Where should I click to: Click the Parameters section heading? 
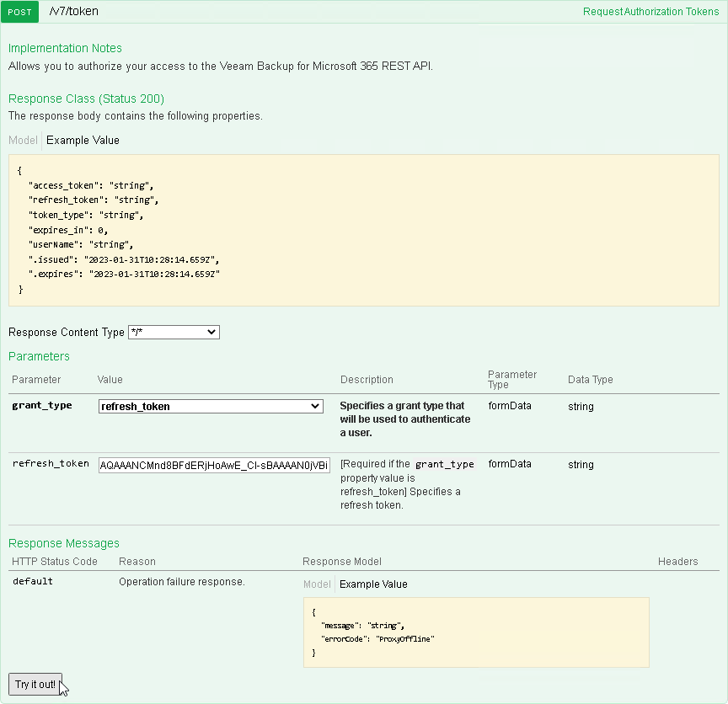coord(39,356)
